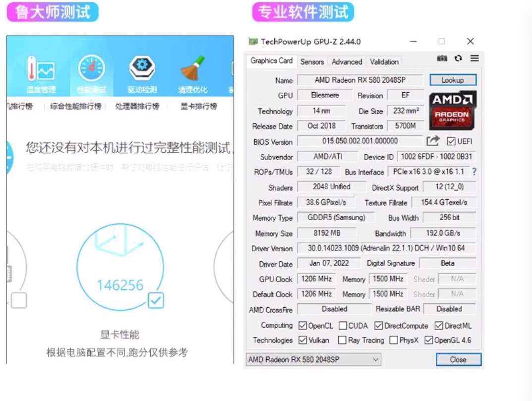Click Memory Size value 8192 MB
This screenshot has width=532, height=401.
click(x=327, y=233)
